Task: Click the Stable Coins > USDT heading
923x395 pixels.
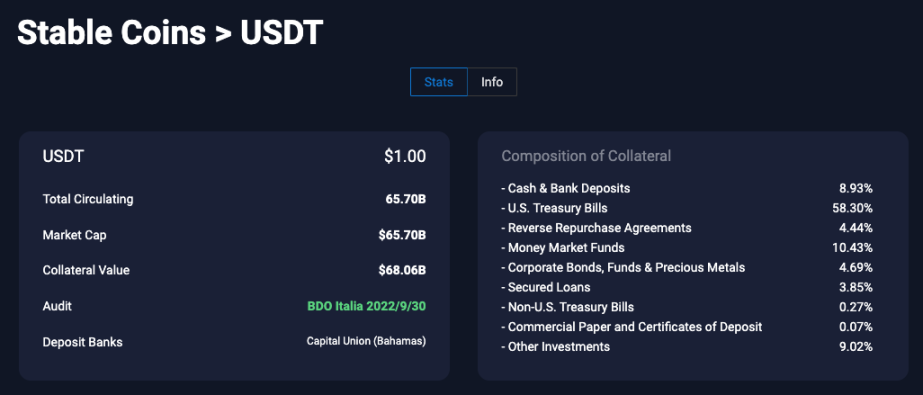Action: tap(170, 32)
